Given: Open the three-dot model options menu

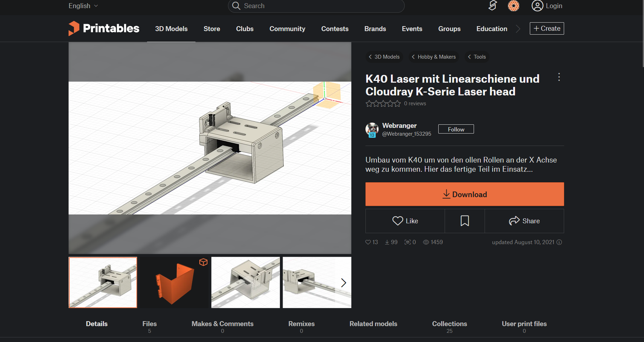Looking at the screenshot, I should coord(559,77).
